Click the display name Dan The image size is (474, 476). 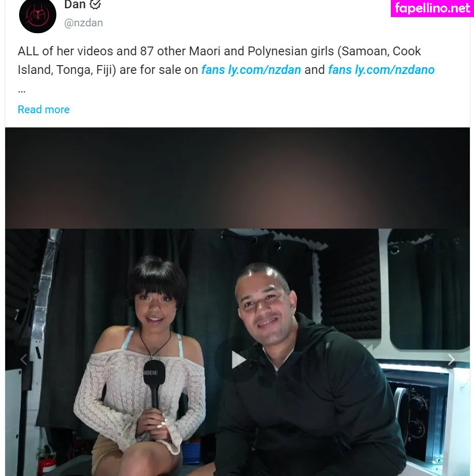pyautogui.click(x=75, y=5)
